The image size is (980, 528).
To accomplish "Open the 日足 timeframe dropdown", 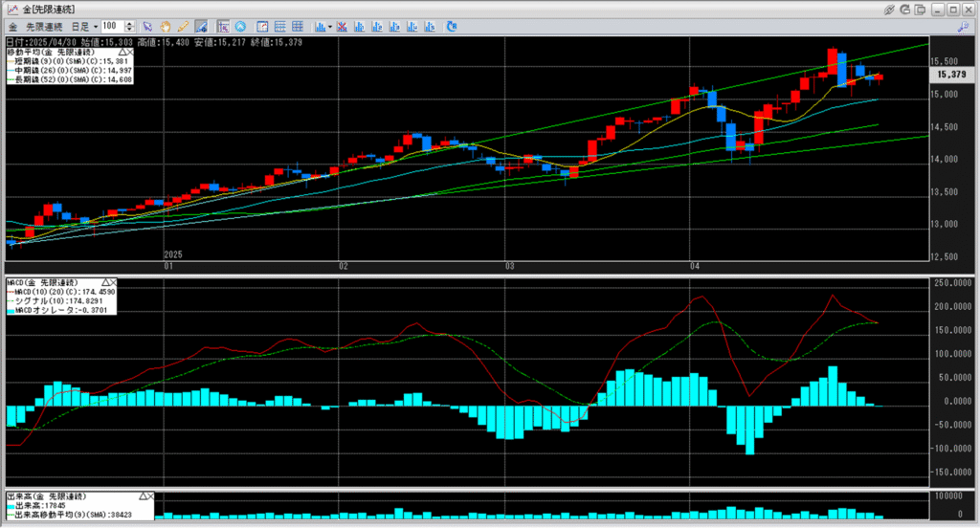I will [84, 26].
